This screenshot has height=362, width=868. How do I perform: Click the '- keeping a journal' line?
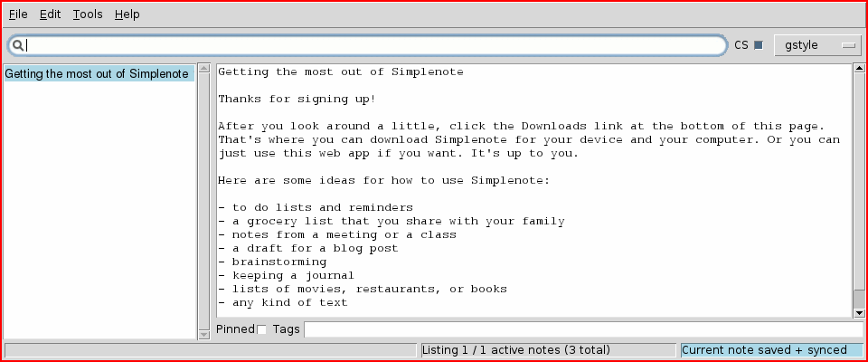(x=286, y=275)
